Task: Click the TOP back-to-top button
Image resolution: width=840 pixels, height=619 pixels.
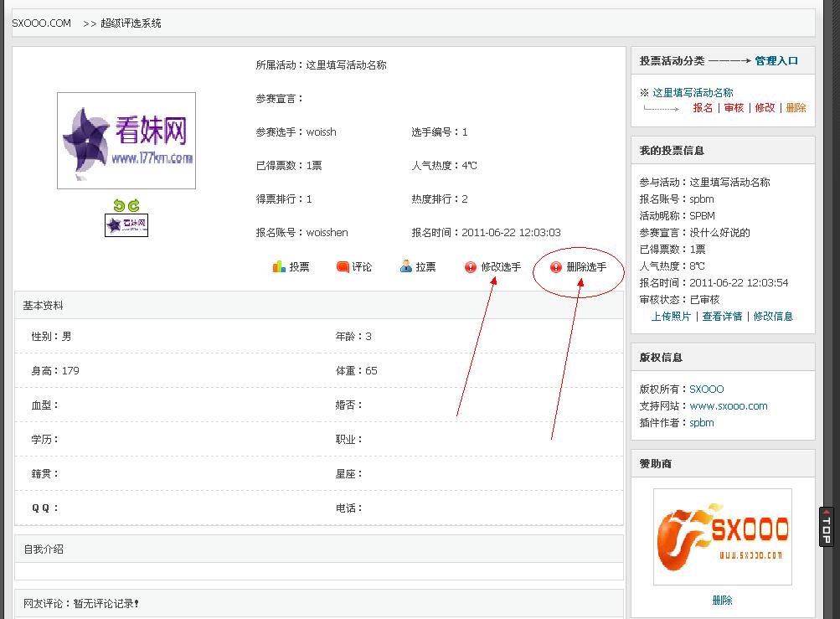Action: (827, 527)
